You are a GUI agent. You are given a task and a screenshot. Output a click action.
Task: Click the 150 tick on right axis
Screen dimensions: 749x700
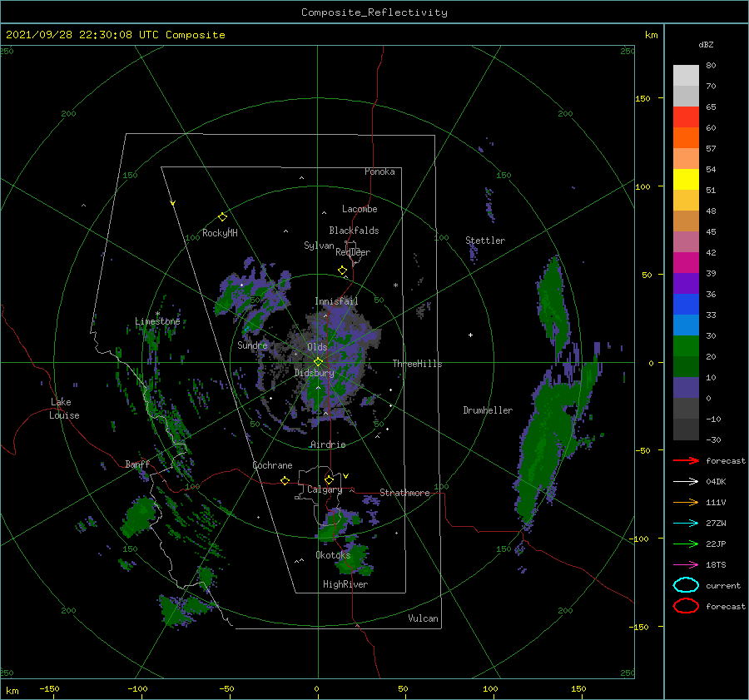642,98
